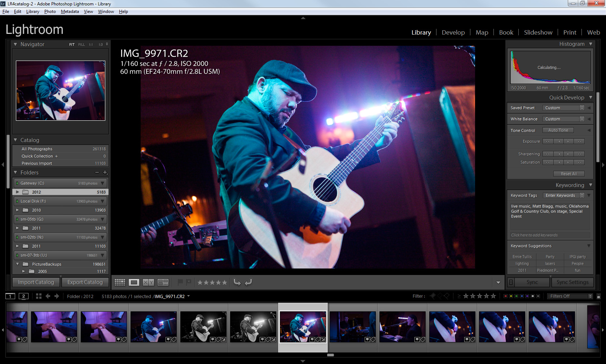Collapse the top module picker panel
Image resolution: width=606 pixels, height=364 pixels.
[x=303, y=18]
